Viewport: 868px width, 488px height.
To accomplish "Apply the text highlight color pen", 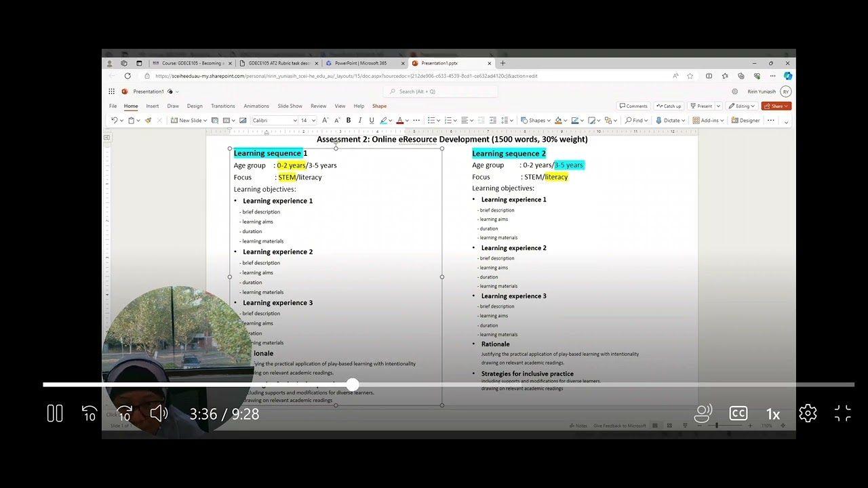I will pos(383,121).
